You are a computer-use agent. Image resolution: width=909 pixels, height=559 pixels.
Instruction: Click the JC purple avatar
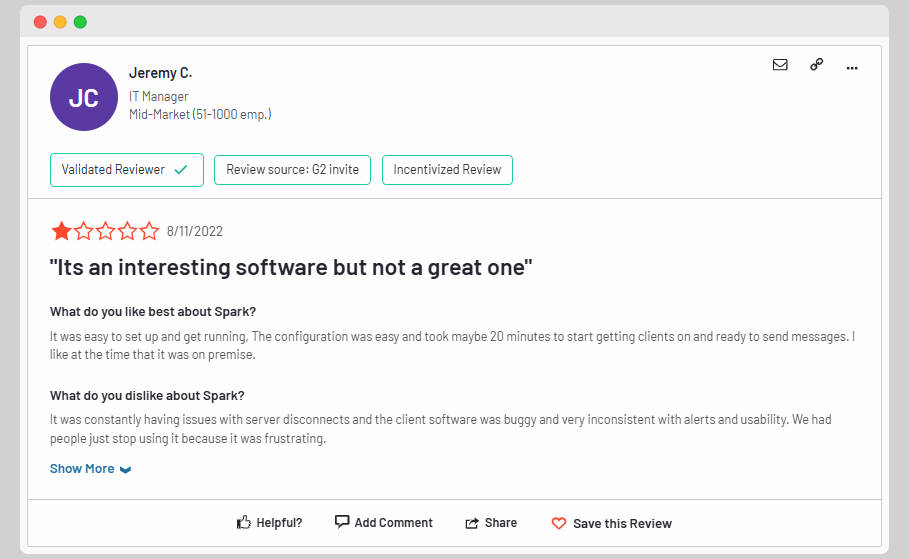click(x=84, y=97)
